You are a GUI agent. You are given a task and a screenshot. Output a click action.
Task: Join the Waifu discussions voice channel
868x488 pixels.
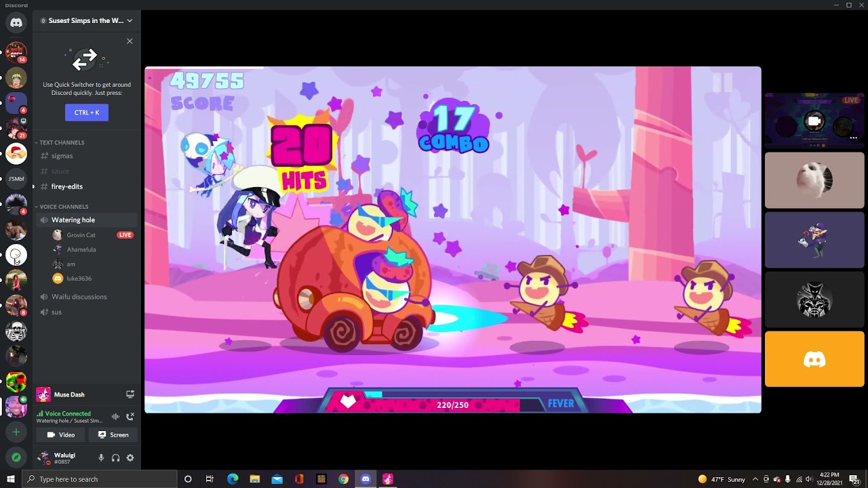86,297
